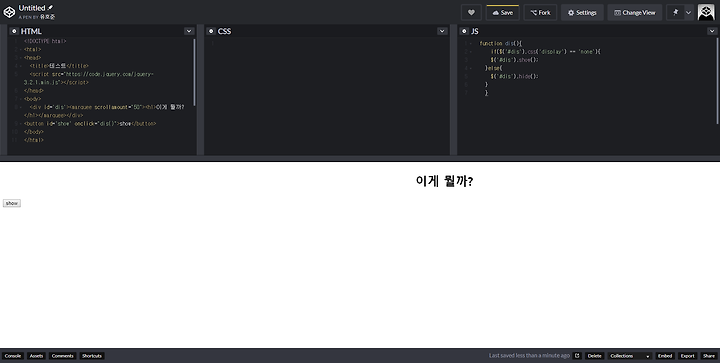Delete this pen
This screenshot has height=363, width=720.
(x=594, y=356)
